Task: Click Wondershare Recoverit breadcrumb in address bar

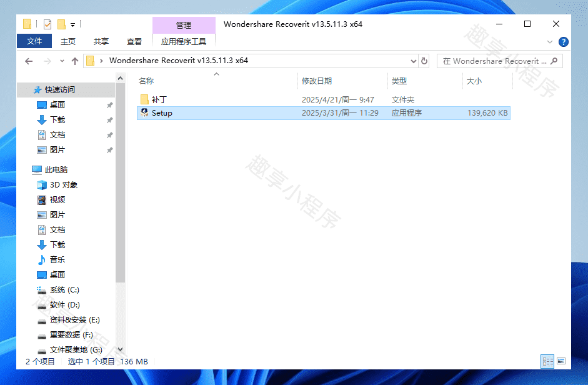Action: pos(179,61)
